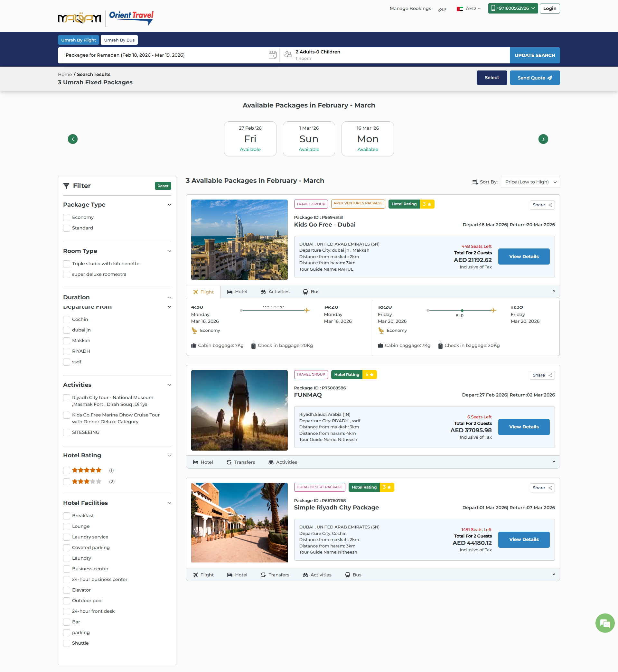This screenshot has height=672, width=618.
Task: Open Hotel tab of Kids Go Free package
Action: (x=237, y=292)
